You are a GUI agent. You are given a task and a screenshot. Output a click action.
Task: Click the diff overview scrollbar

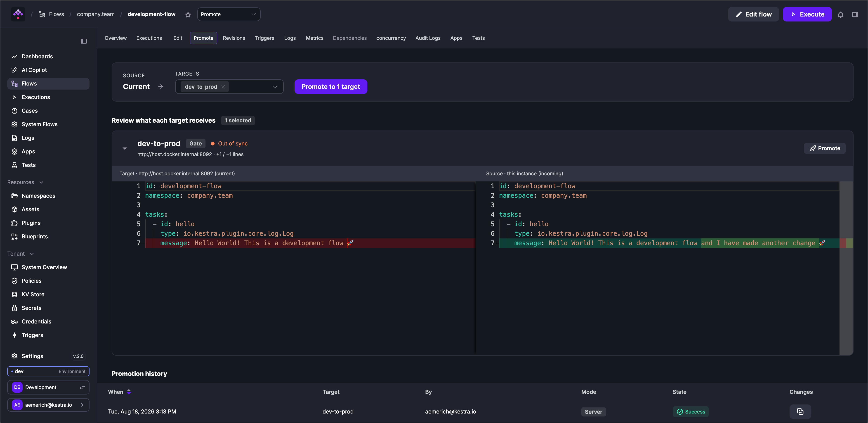pyautogui.click(x=846, y=268)
